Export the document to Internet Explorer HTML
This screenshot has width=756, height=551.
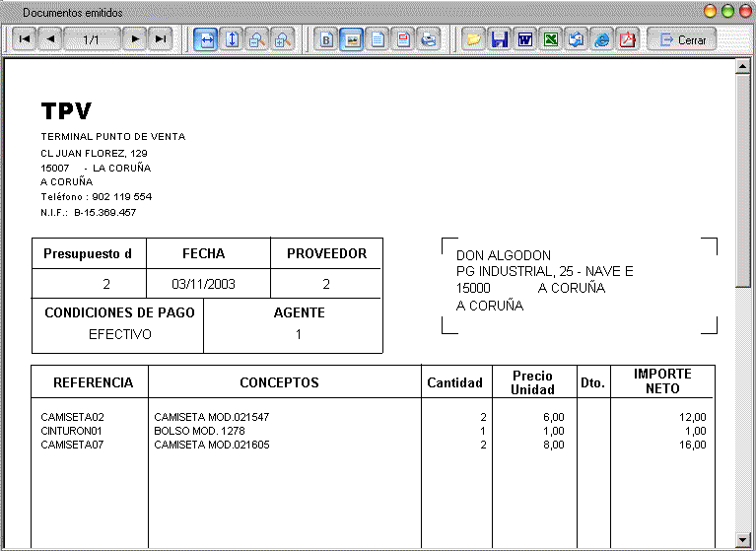click(602, 39)
